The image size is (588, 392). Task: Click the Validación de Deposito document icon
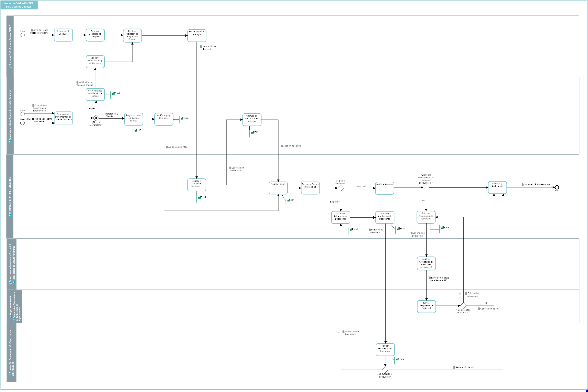201,46
